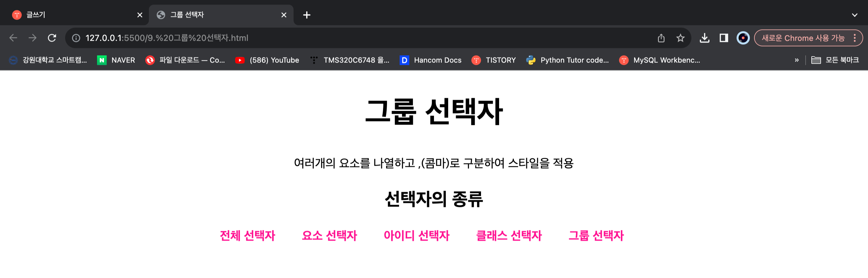
Task: Open Python Tutor bookmark
Action: (x=568, y=60)
